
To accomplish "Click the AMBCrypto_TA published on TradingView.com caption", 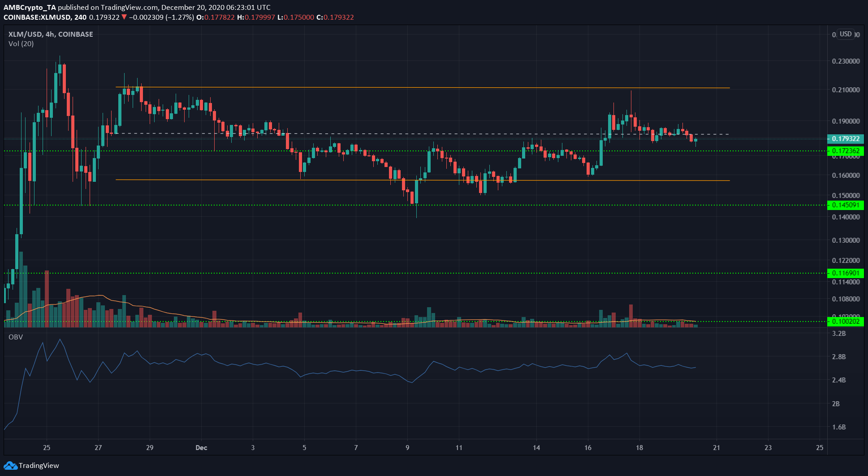I will point(80,8).
